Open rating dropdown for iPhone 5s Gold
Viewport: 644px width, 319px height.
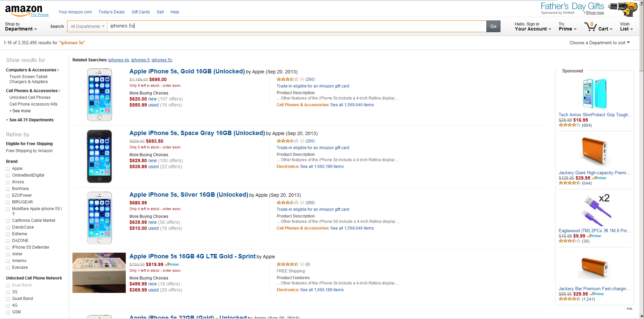pos(302,79)
